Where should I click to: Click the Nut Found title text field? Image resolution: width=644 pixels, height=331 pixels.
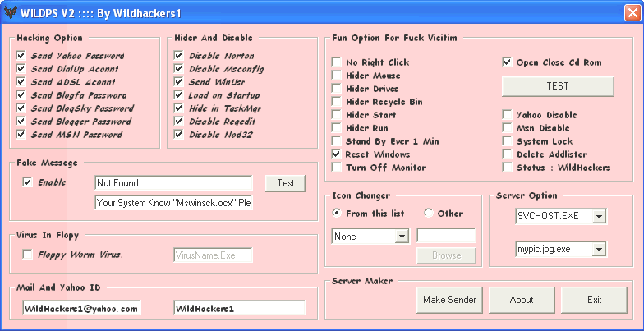tap(174, 182)
